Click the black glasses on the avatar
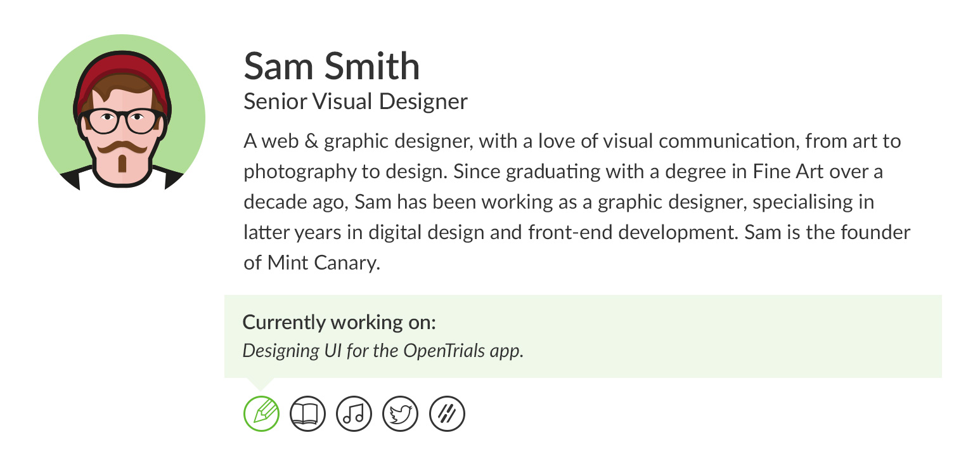980x461 pixels. (x=122, y=120)
